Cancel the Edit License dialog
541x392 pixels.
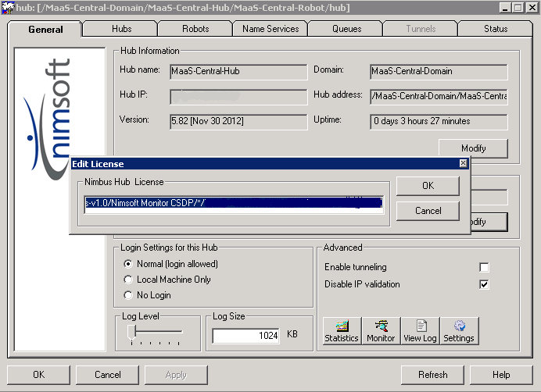tap(428, 211)
